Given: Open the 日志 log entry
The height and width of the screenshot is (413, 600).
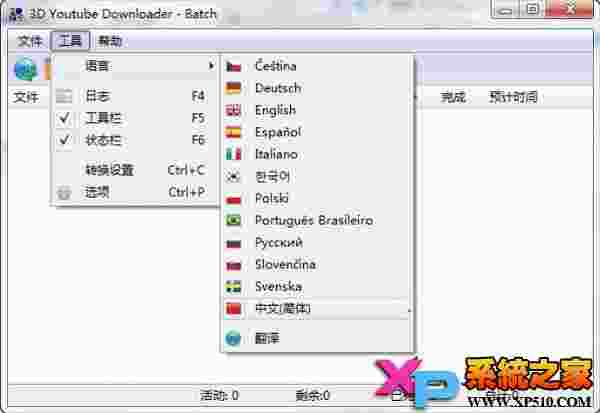Looking at the screenshot, I should click(135, 96).
